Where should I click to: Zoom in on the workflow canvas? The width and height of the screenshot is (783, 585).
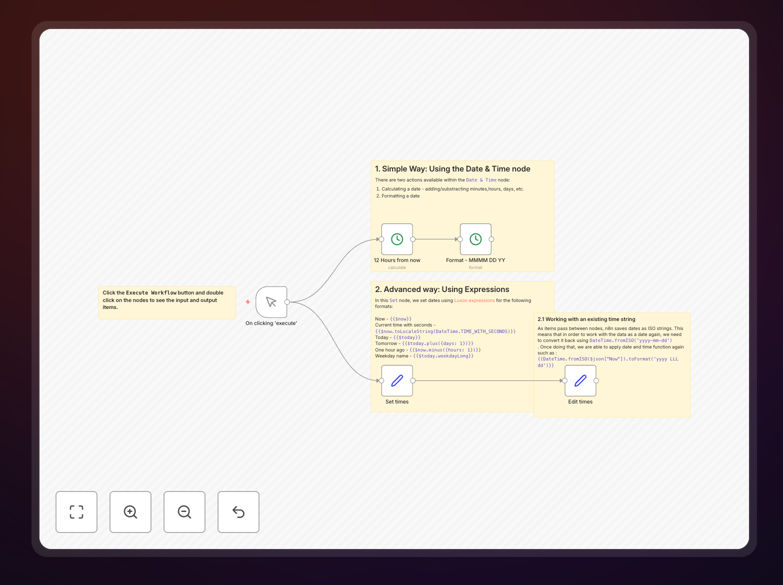pyautogui.click(x=130, y=512)
